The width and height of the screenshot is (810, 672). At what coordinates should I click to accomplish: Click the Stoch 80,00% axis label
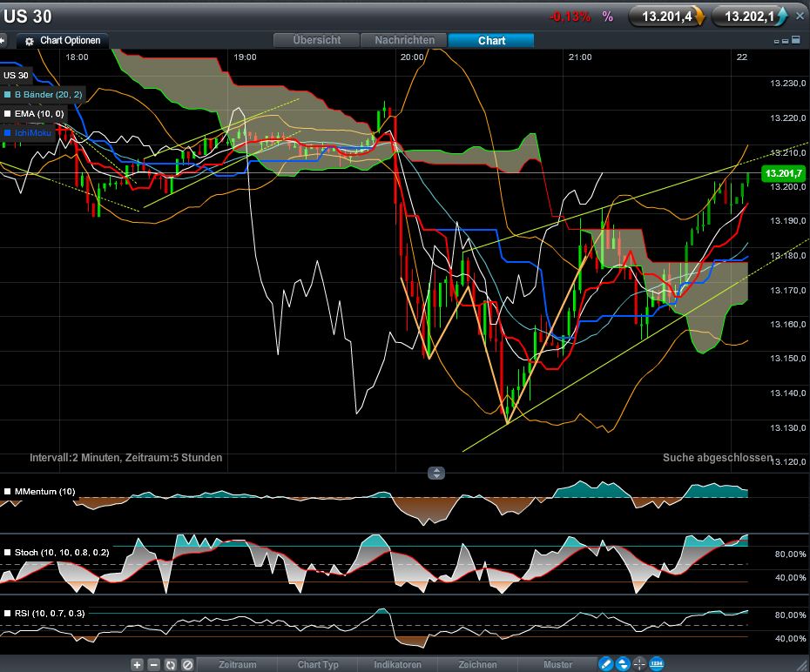[x=790, y=554]
